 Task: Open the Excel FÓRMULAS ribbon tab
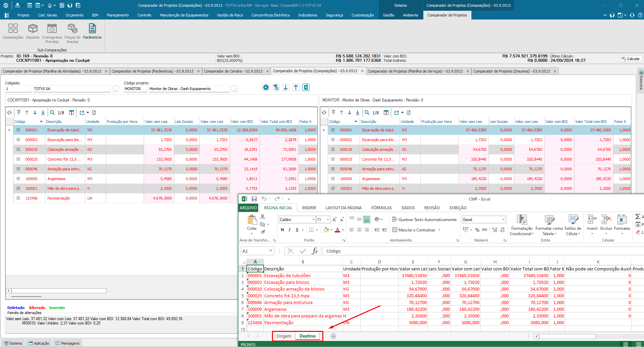pos(381,208)
